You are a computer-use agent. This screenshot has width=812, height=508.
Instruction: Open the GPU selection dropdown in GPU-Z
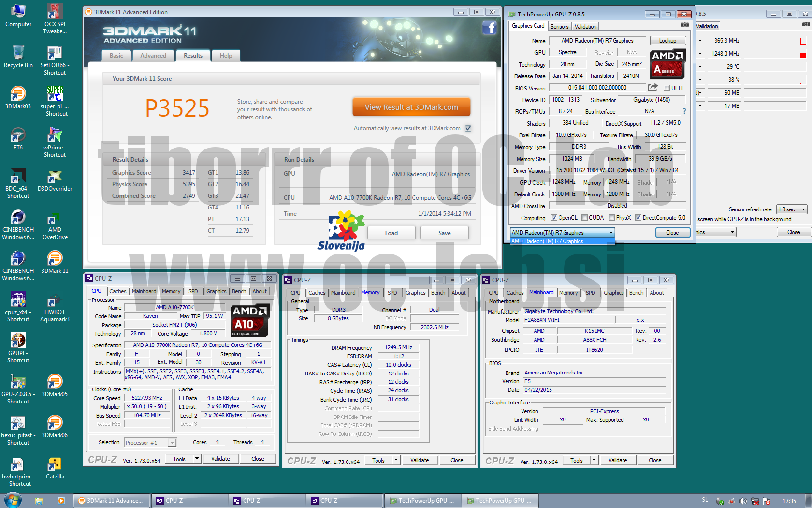point(562,233)
